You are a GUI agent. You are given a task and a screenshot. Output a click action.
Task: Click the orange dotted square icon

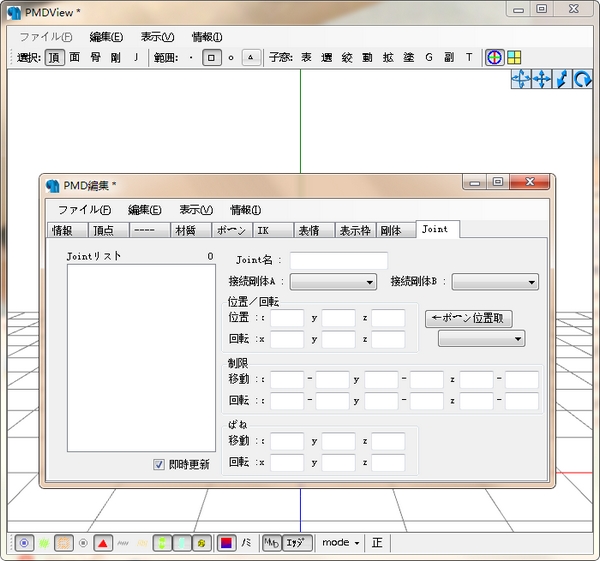click(63, 543)
